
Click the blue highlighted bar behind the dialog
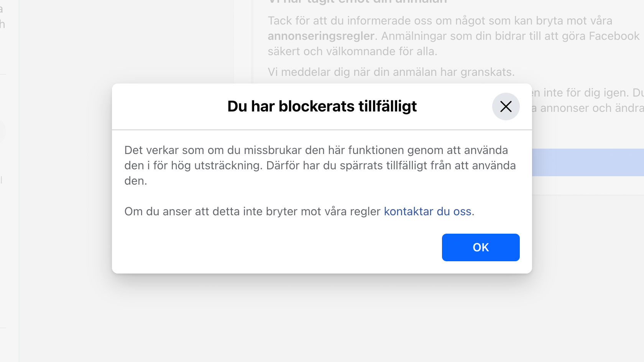coord(588,162)
